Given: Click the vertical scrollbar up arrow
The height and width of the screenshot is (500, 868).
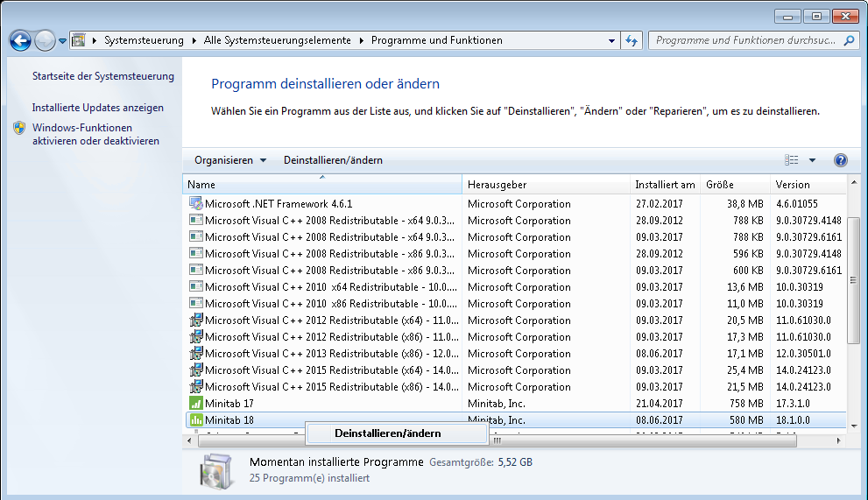Looking at the screenshot, I should (x=854, y=182).
